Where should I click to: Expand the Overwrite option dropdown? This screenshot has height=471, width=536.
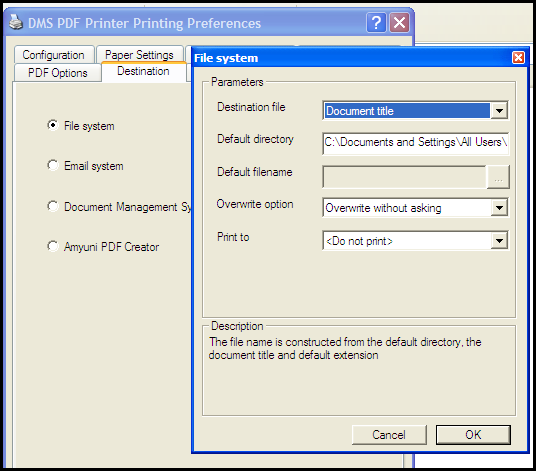pos(499,207)
